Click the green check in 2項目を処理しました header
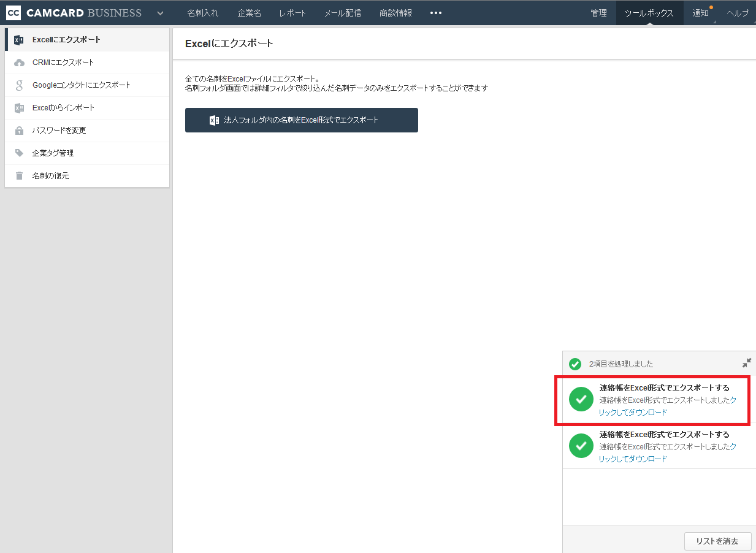This screenshot has height=553, width=756. (x=575, y=364)
